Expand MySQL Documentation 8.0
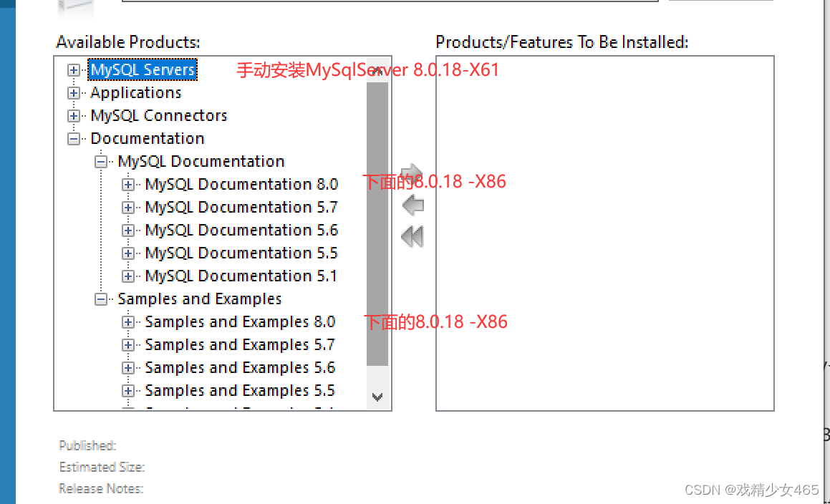The height and width of the screenshot is (504, 830). [128, 184]
